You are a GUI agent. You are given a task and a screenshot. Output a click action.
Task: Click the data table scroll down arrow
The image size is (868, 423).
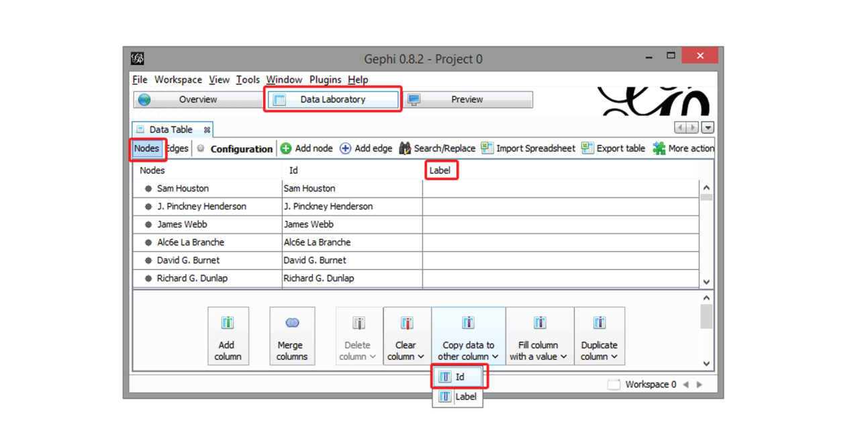[x=706, y=283]
